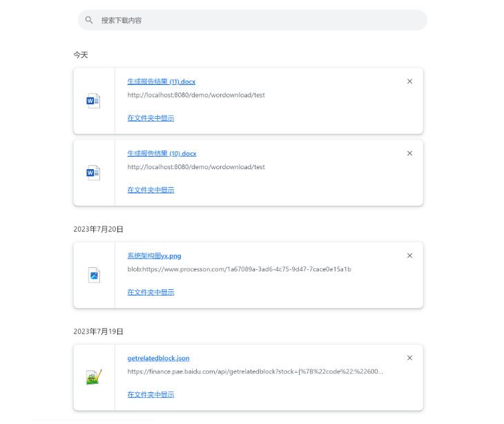504x424 pixels.
Task: Open the 生成报告结果 (11).docx file link
Action: coord(161,81)
